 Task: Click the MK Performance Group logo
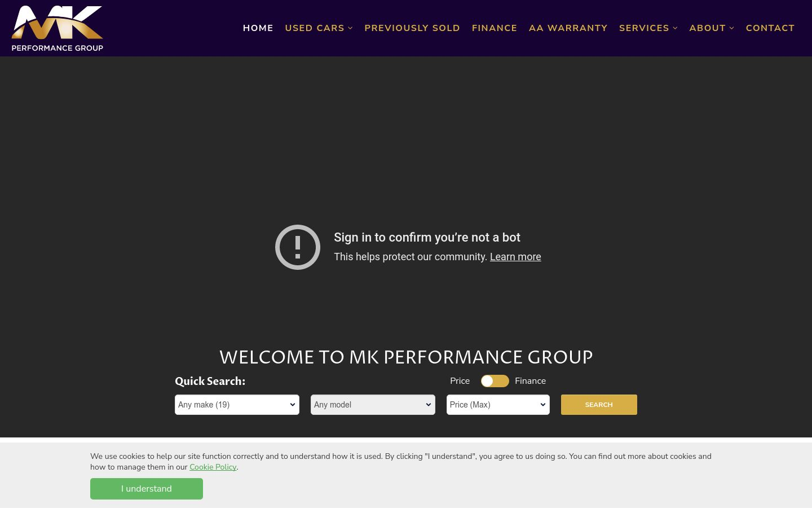pyautogui.click(x=58, y=28)
